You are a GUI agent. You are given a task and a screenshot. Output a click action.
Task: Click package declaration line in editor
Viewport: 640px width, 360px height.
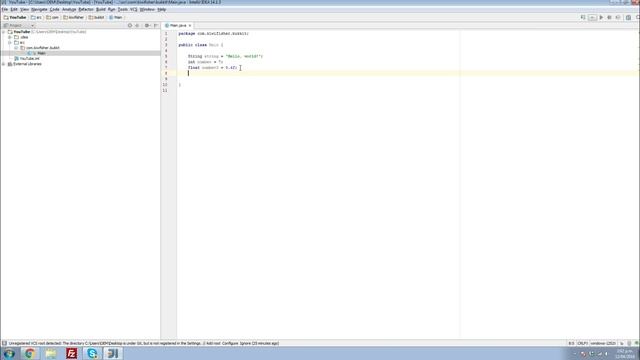tap(213, 33)
